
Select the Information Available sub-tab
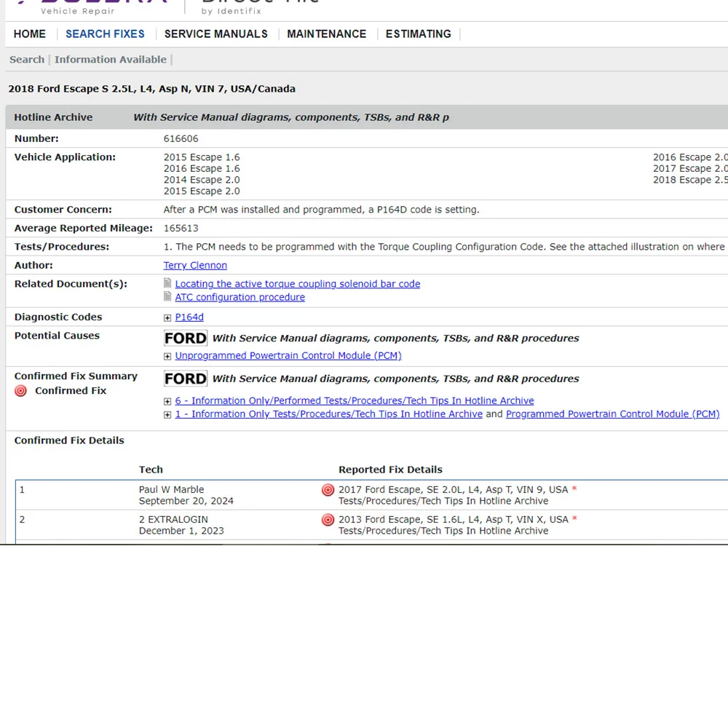(x=111, y=60)
